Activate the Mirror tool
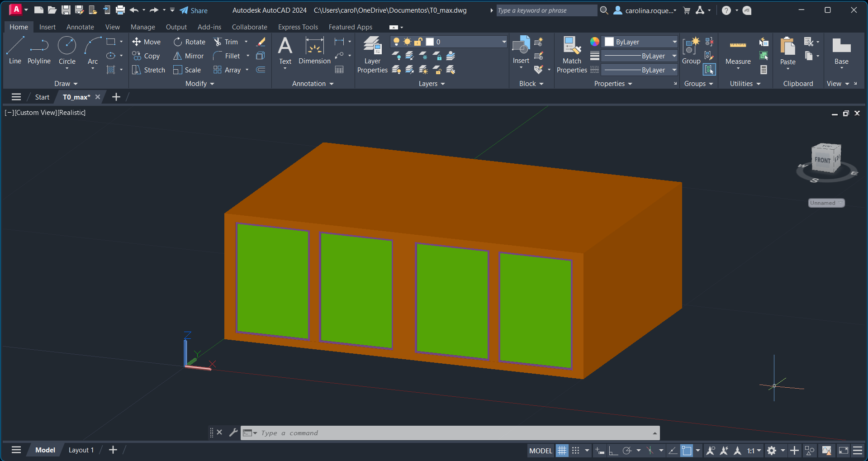The width and height of the screenshot is (868, 461). tap(189, 56)
